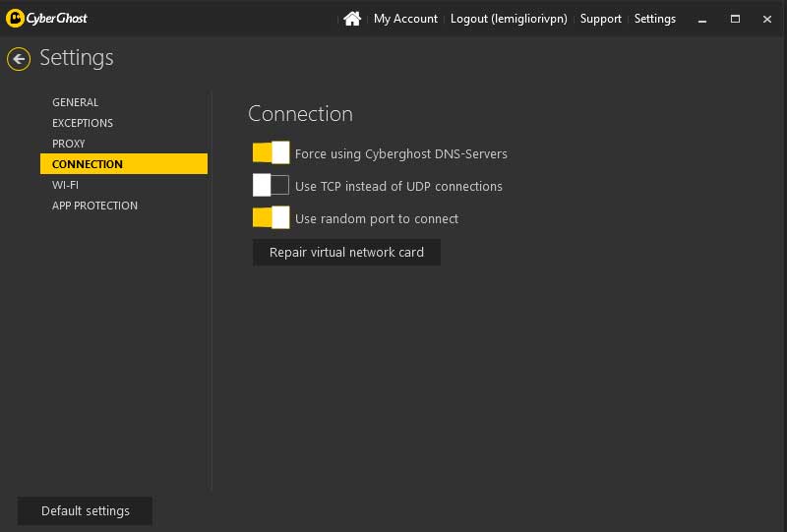Select the CONNECTION settings section
The image size is (787, 532).
click(124, 164)
